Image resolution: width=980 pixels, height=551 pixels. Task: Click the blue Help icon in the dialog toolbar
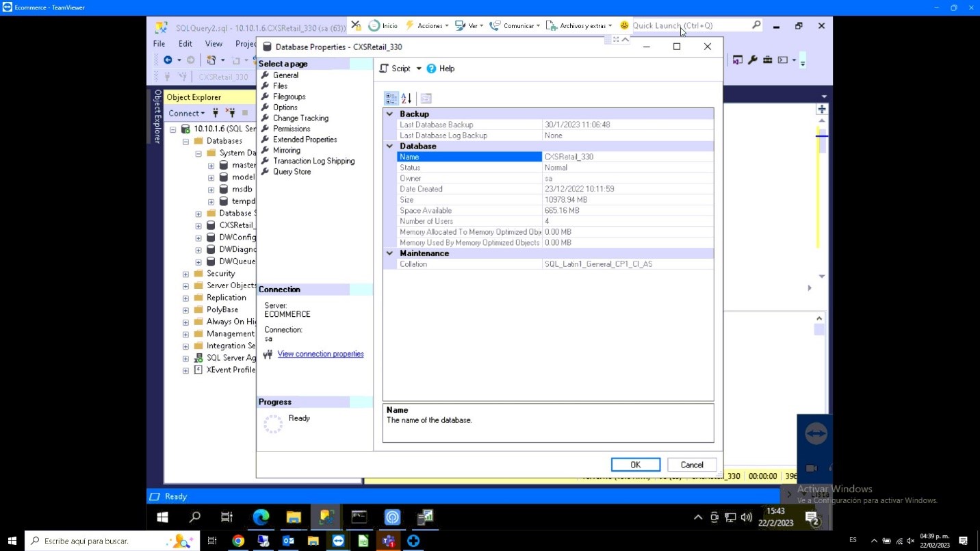point(431,68)
